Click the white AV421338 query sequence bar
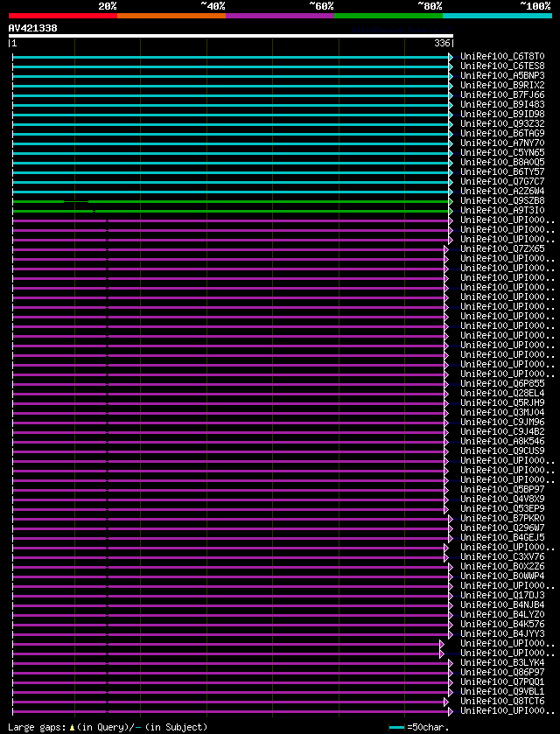 coord(231,36)
